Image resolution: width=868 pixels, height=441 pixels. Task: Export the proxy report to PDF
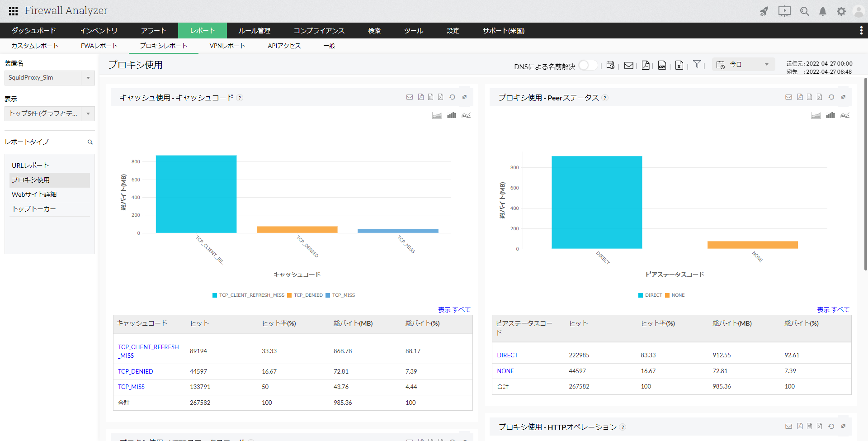(646, 66)
